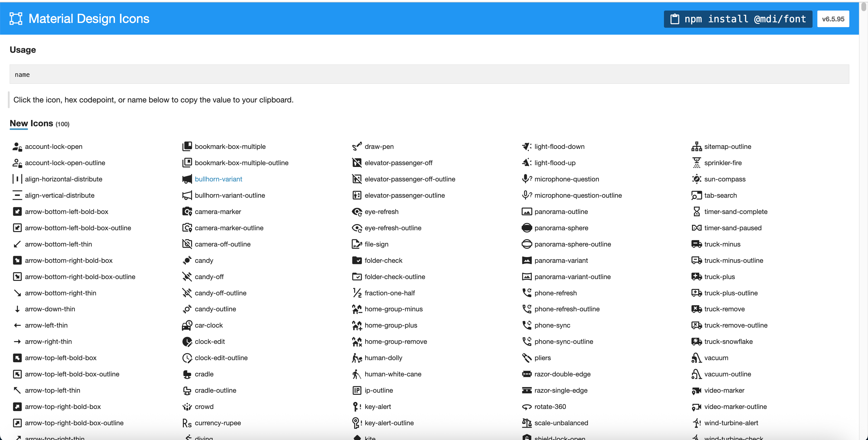This screenshot has height=440, width=868.
Task: Click the human-dolly icon
Action: tap(357, 358)
